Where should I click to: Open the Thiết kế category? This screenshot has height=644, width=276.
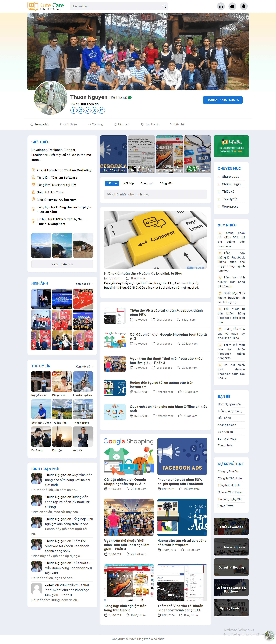[228, 192]
